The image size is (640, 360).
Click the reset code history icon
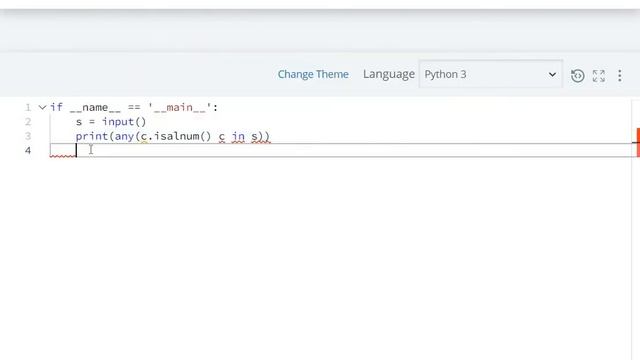coord(577,76)
